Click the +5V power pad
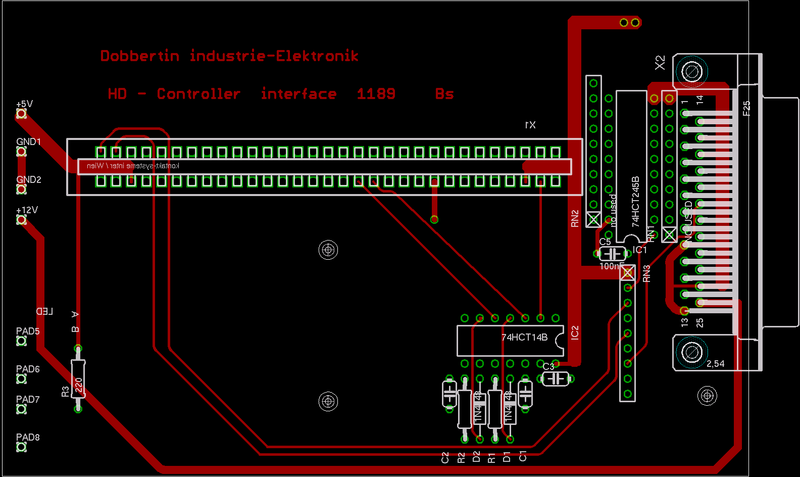This screenshot has width=800, height=477. tap(20, 116)
